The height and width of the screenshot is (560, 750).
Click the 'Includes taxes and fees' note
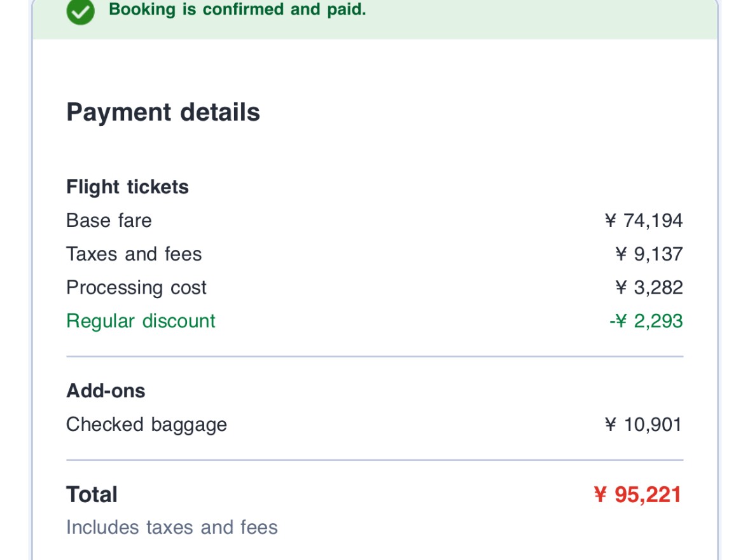[172, 528]
